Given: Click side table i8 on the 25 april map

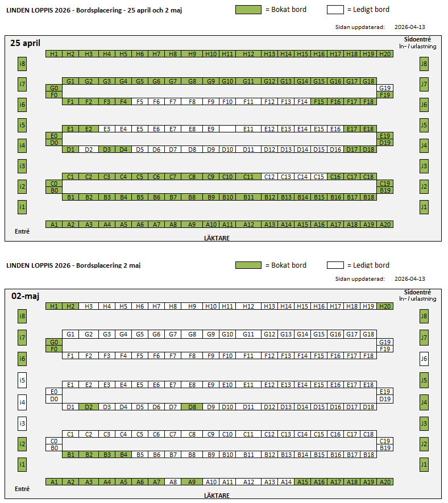Looking at the screenshot, I should [x=22, y=64].
